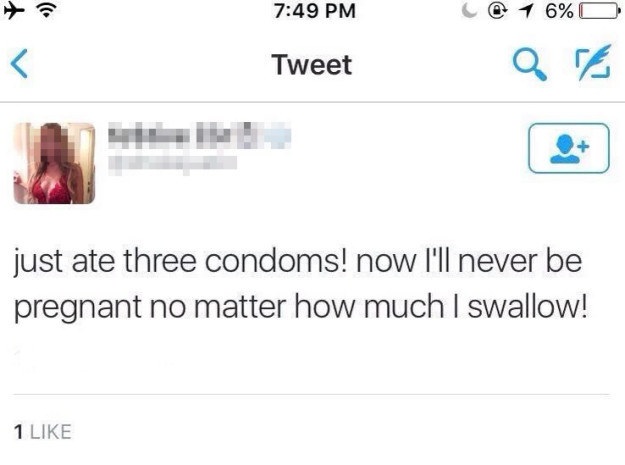Follow user with the add-person button
This screenshot has height=465, width=625.
(569, 148)
